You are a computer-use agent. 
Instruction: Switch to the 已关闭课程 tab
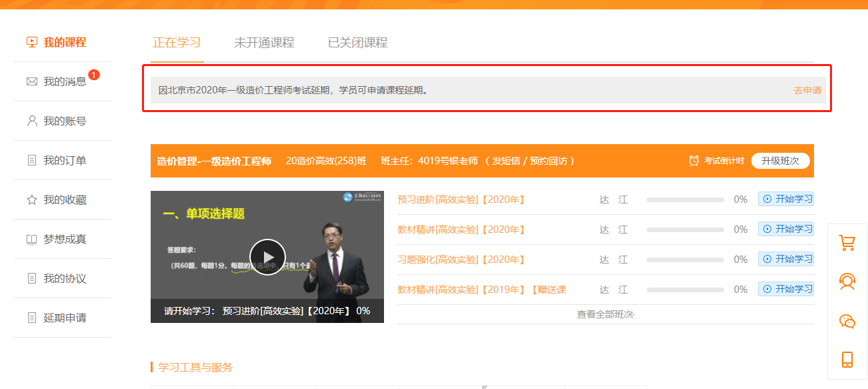[357, 43]
